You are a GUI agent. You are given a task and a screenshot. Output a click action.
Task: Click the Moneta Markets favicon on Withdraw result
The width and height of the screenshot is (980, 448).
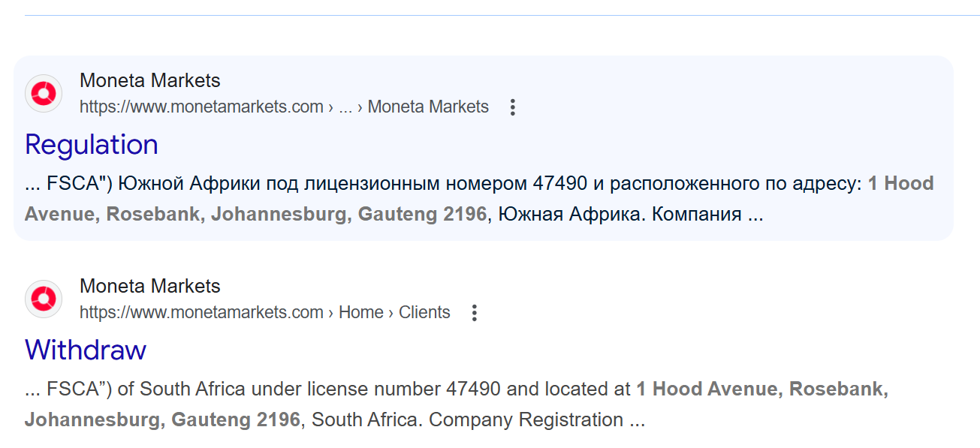[44, 299]
